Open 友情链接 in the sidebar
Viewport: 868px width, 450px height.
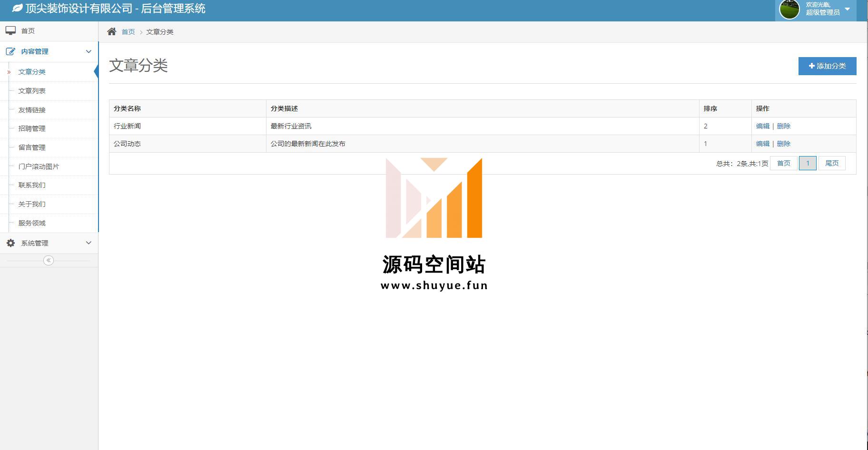point(49,110)
